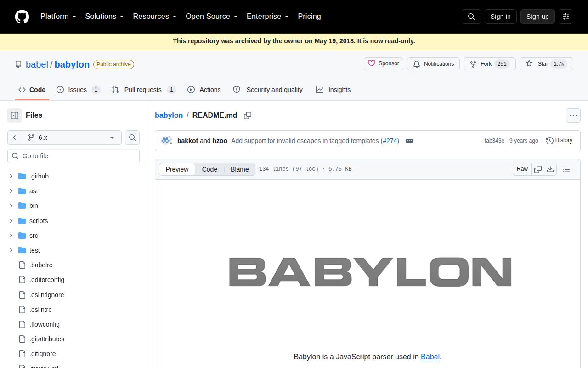This screenshot has width=588, height=368.
Task: Open the .editorconfig file
Action: tap(47, 280)
